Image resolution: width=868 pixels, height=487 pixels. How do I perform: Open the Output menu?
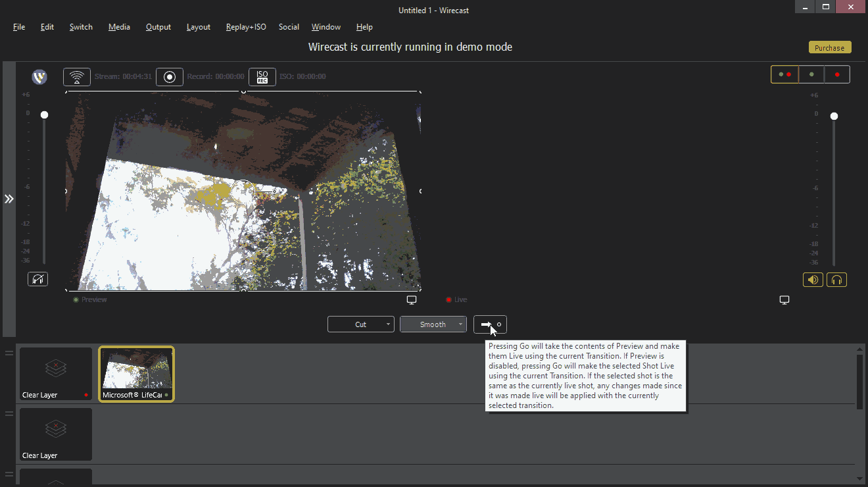158,27
